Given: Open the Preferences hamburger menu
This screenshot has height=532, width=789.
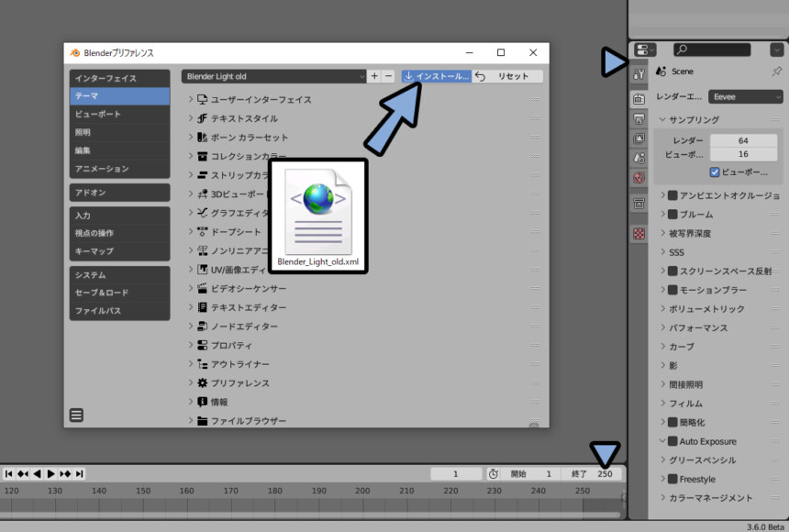Looking at the screenshot, I should coord(76,416).
